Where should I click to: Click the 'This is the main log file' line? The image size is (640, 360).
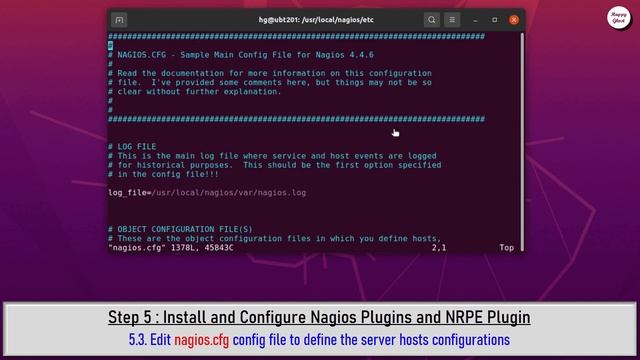click(x=272, y=156)
